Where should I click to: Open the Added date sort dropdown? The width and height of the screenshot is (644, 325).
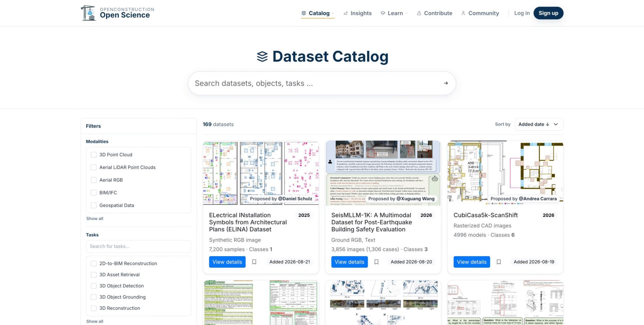click(x=539, y=124)
